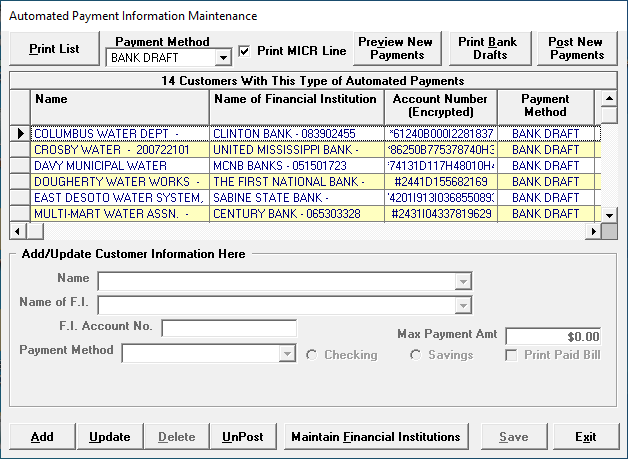Click SABINE STATE BANK cell
The width and height of the screenshot is (628, 459).
point(297,198)
